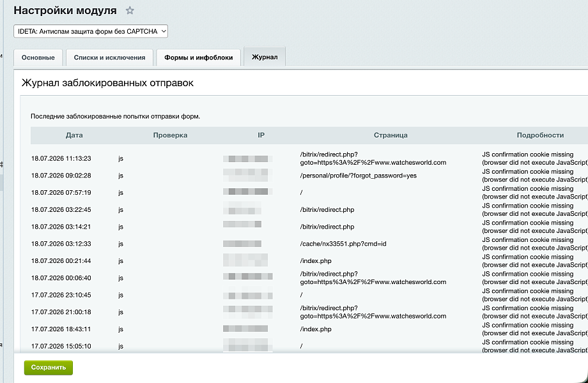Click the JS cookie missing details in first row

point(535,158)
